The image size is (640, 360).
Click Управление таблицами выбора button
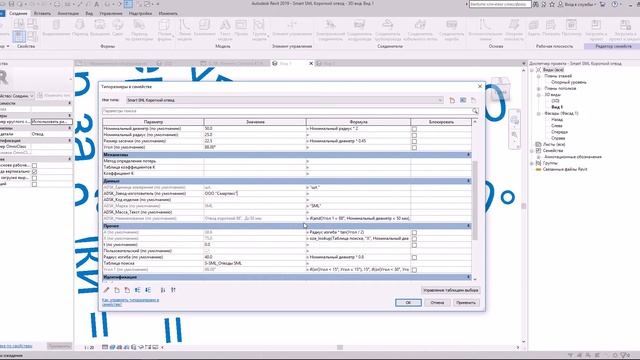coord(451,290)
